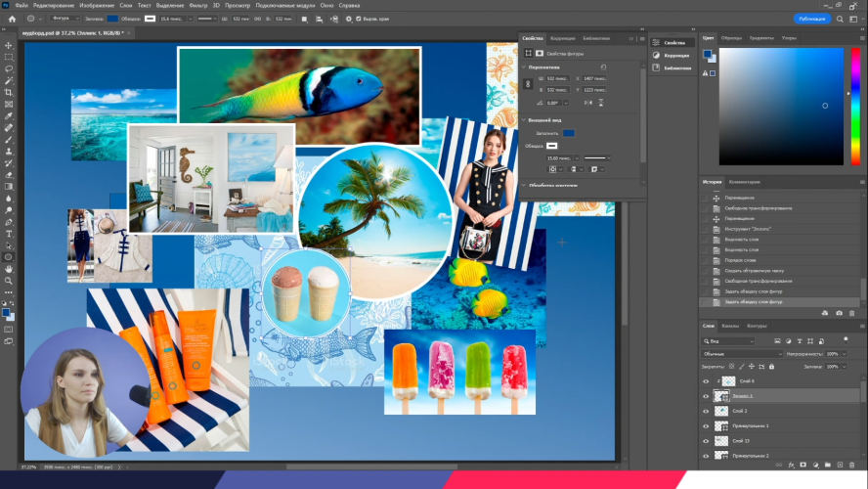Open the Файл menu
This screenshot has width=868, height=489.
point(22,5)
